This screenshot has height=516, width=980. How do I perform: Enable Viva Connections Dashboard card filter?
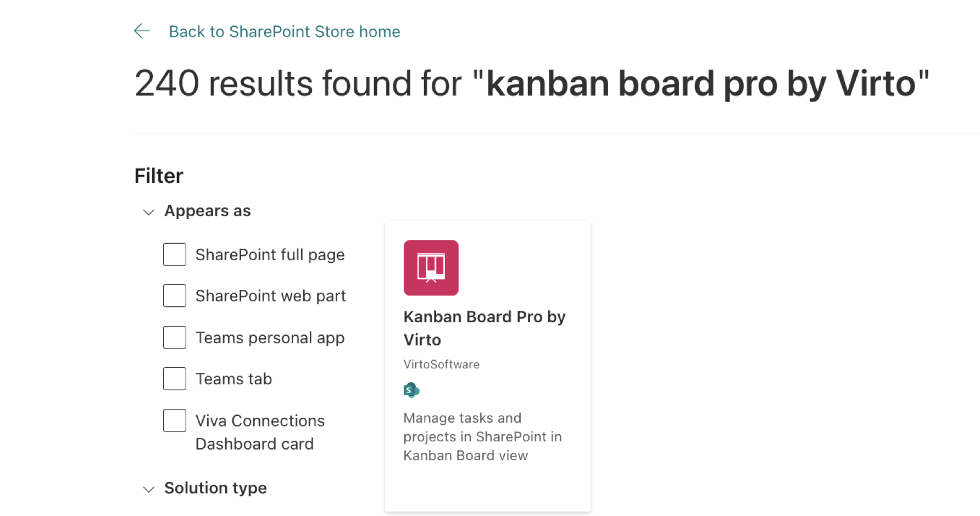[x=174, y=420]
